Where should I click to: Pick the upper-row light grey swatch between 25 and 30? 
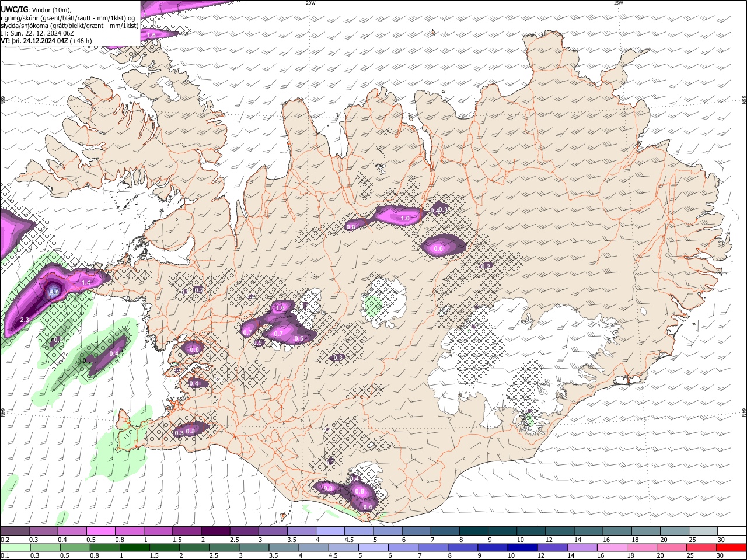pyautogui.click(x=703, y=531)
